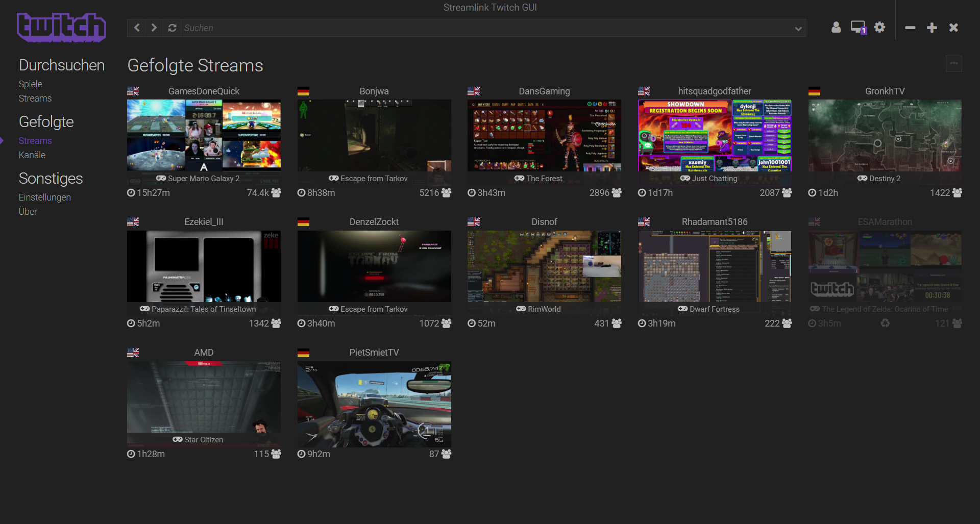Click the German flag on Bonjwa's stream

click(x=303, y=91)
